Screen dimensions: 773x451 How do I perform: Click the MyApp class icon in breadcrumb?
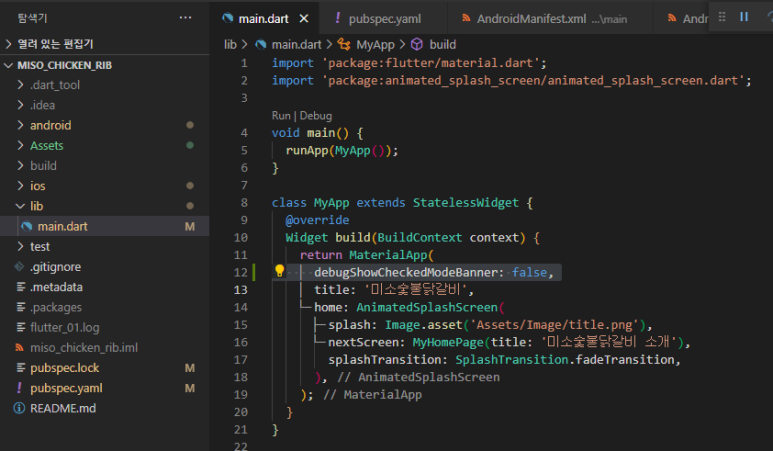[x=344, y=44]
